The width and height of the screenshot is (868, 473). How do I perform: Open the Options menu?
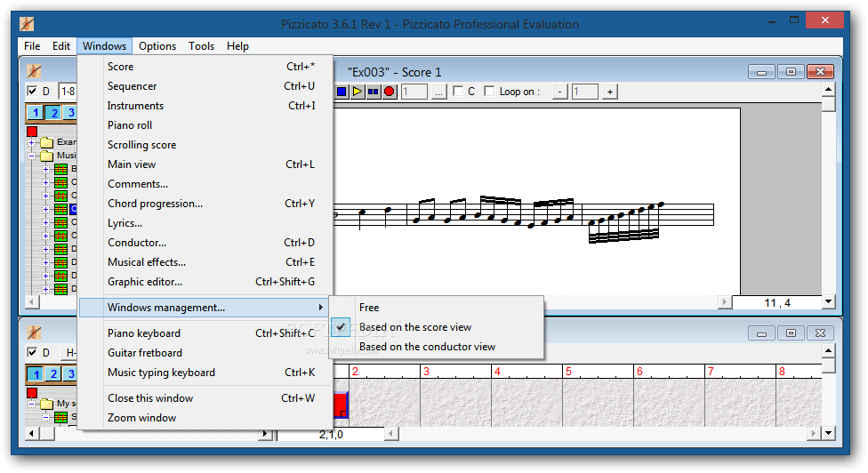[x=157, y=46]
